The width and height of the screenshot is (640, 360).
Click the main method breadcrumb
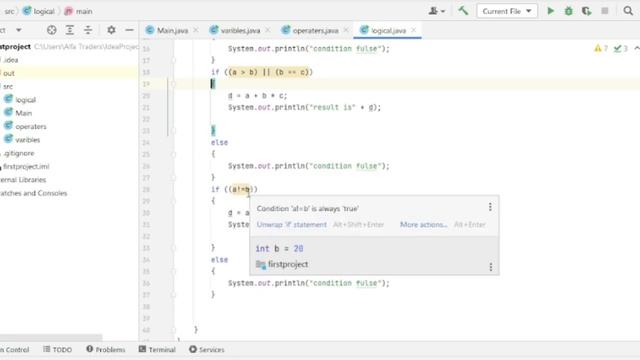tap(78, 11)
